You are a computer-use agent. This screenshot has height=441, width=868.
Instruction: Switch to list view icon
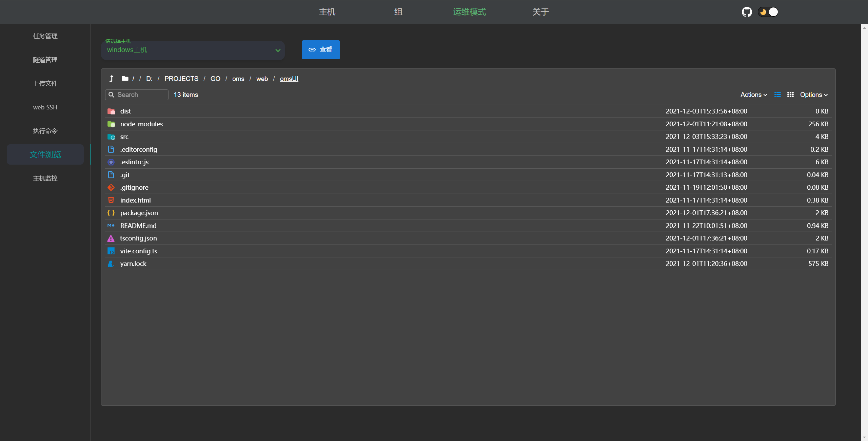click(777, 95)
